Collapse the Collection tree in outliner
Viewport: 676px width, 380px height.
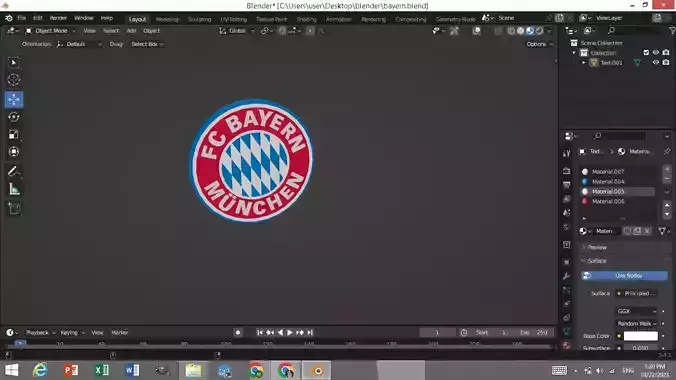click(x=574, y=53)
